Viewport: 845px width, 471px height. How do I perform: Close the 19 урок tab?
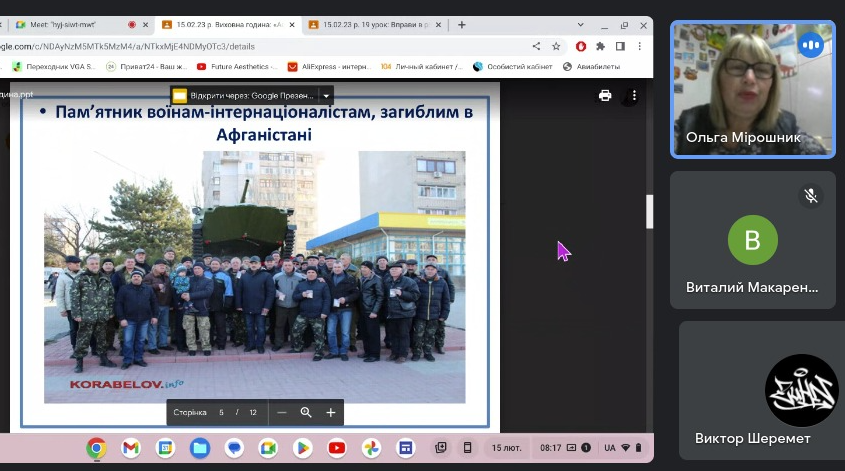439,25
